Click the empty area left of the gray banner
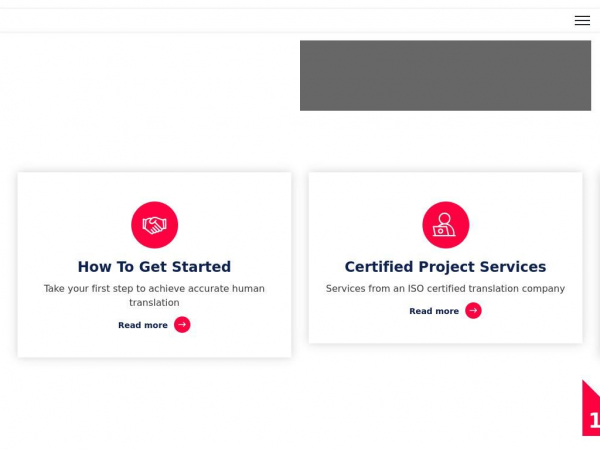Screen dimensions: 600x450 pyautogui.click(x=149, y=76)
